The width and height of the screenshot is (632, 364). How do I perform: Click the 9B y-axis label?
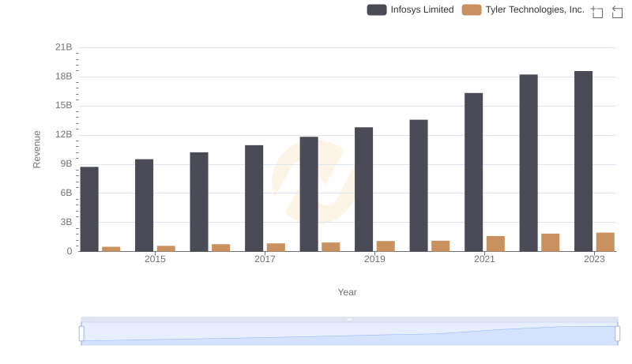(66, 164)
